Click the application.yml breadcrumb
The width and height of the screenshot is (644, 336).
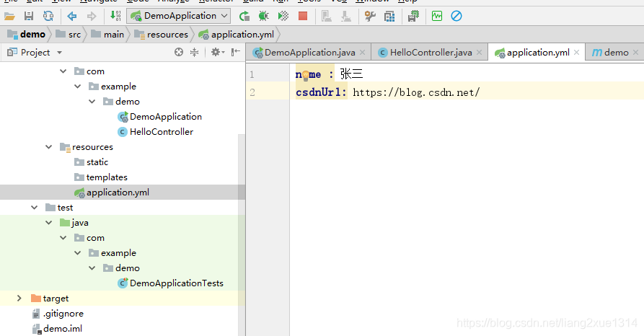tap(237, 35)
